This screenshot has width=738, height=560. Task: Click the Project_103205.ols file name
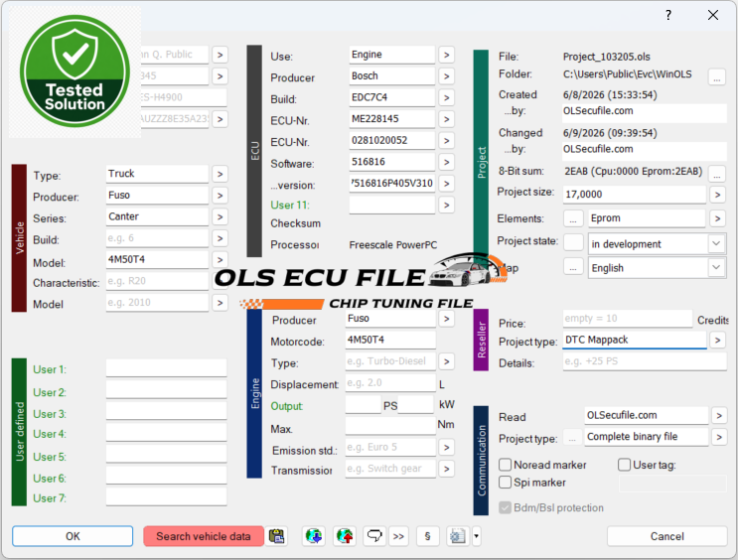(607, 57)
